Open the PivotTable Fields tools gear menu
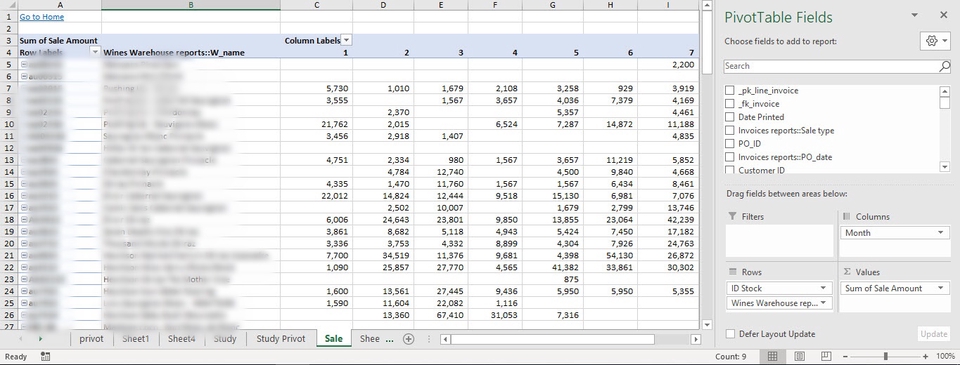The image size is (960, 365). click(936, 41)
